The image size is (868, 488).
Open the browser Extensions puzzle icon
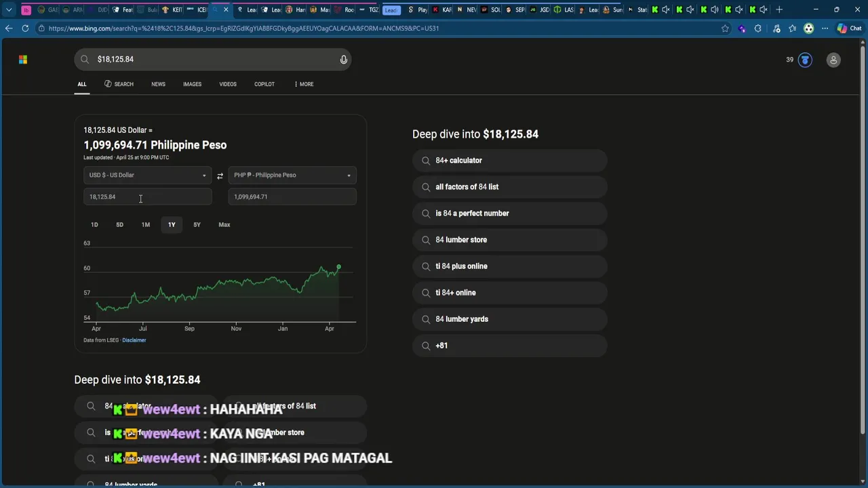pyautogui.click(x=757, y=28)
